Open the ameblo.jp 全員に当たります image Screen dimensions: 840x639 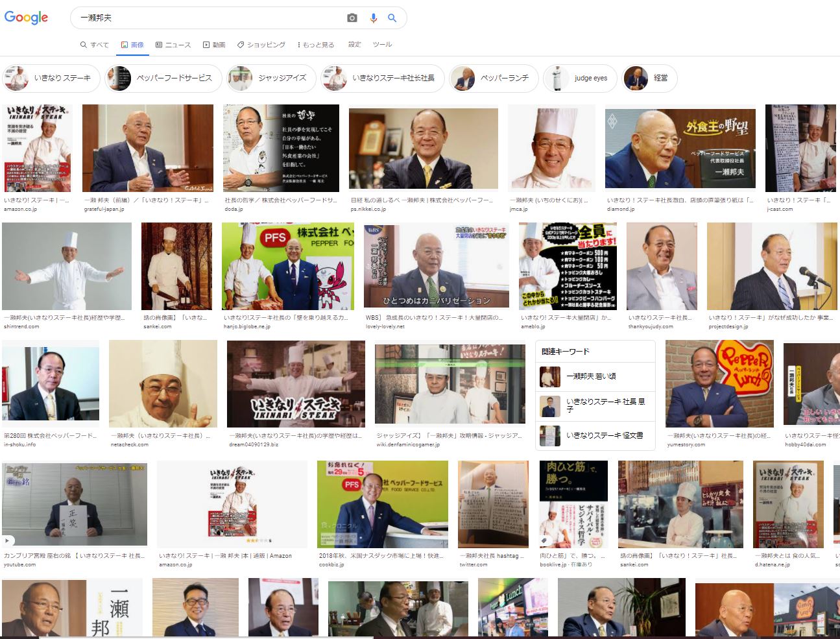pyautogui.click(x=568, y=266)
